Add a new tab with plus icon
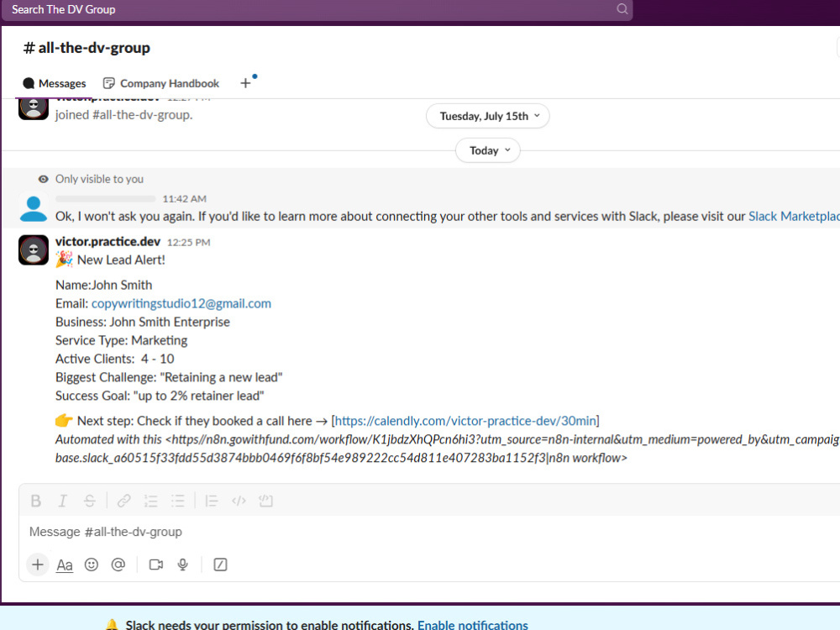 pyautogui.click(x=245, y=83)
